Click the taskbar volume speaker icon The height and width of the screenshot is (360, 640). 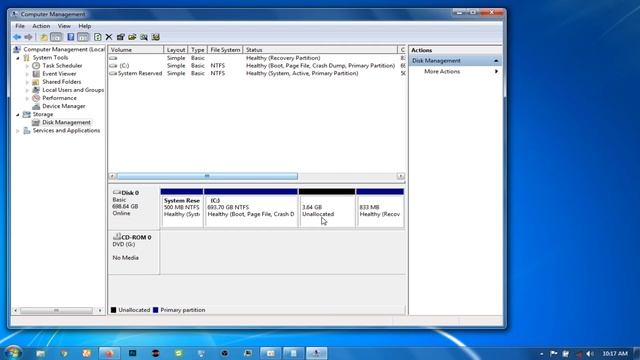click(x=589, y=353)
